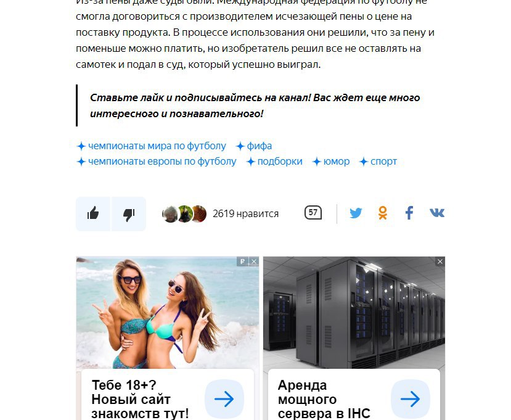Share via Odnoklassniki icon
Image resolution: width=511 pixels, height=420 pixels.
pos(383,213)
